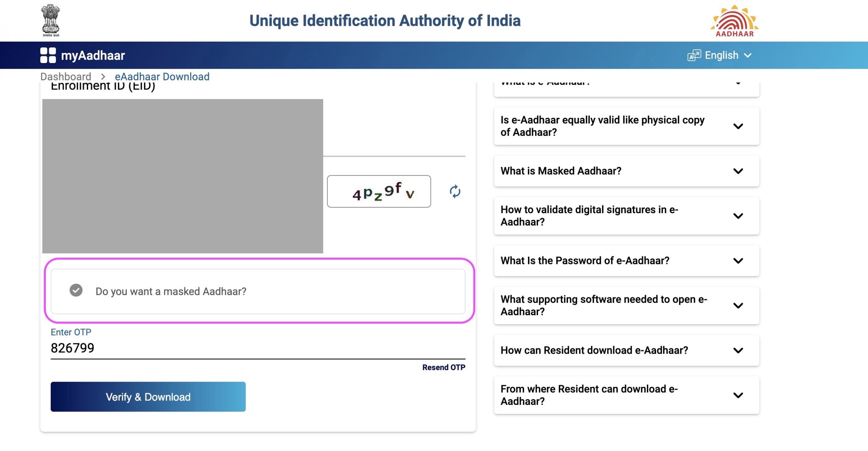Viewport: 868px width, 451px height.
Task: Click the 'Verify & Download' button
Action: pyautogui.click(x=147, y=396)
